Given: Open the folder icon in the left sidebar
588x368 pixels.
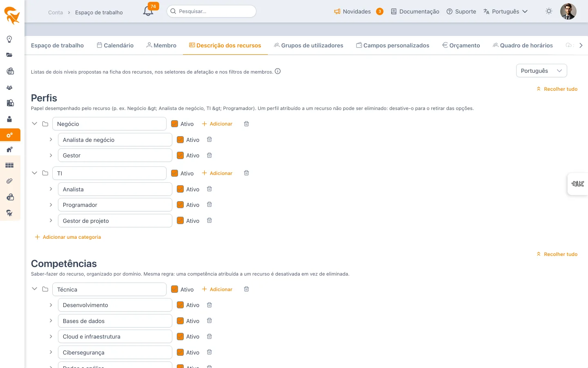Looking at the screenshot, I should pyautogui.click(x=9, y=55).
